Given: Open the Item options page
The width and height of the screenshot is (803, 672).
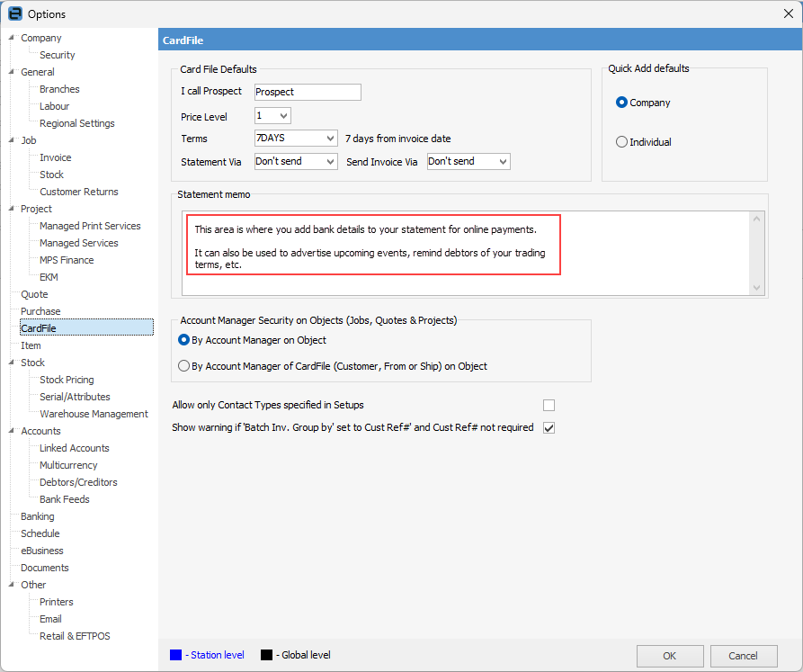Looking at the screenshot, I should (31, 345).
